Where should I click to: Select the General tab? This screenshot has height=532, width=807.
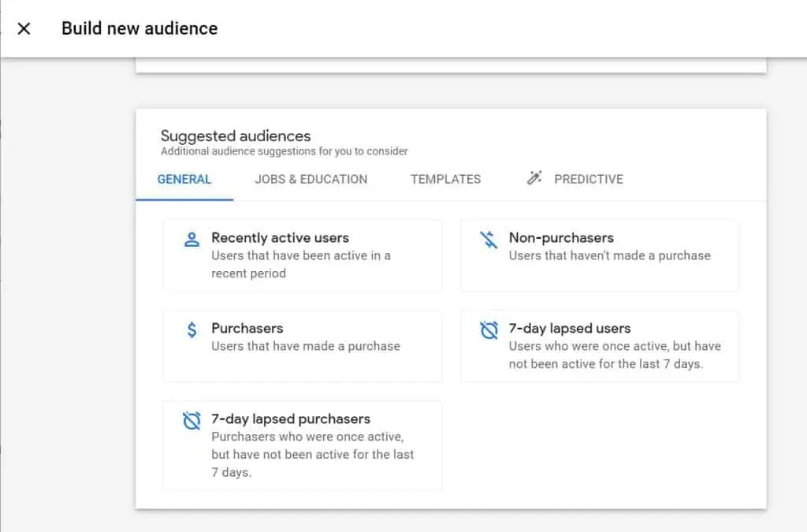pyautogui.click(x=184, y=179)
